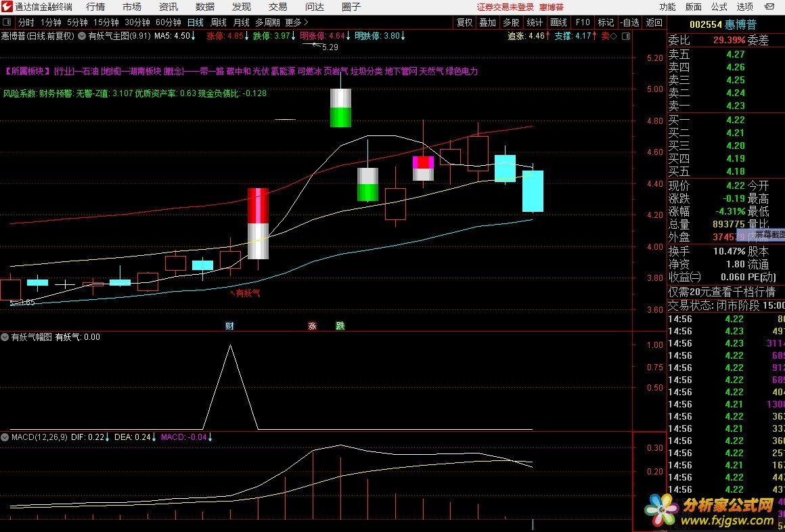785x532 pixels.
Task: Open the 问达 menu
Action: pyautogui.click(x=315, y=7)
